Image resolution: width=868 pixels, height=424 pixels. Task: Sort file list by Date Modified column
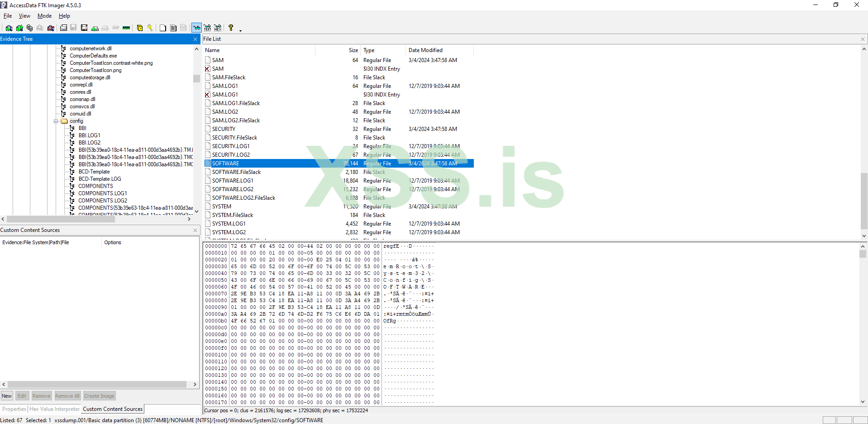tap(440, 50)
